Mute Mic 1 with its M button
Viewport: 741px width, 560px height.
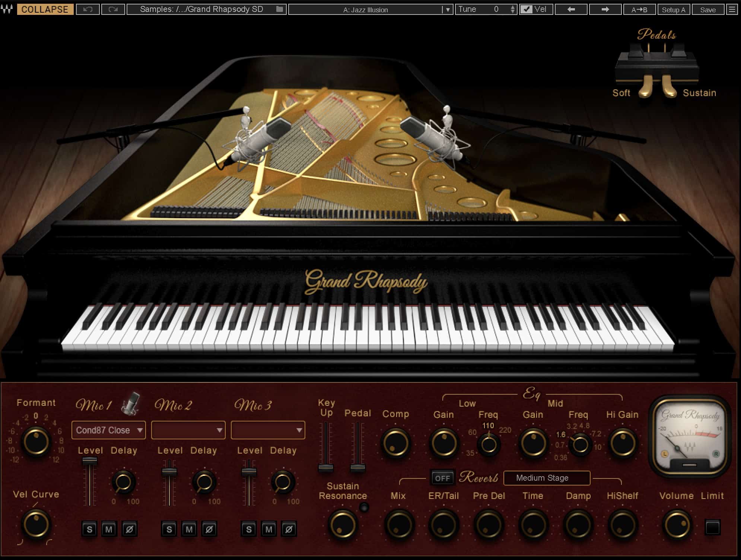109,529
